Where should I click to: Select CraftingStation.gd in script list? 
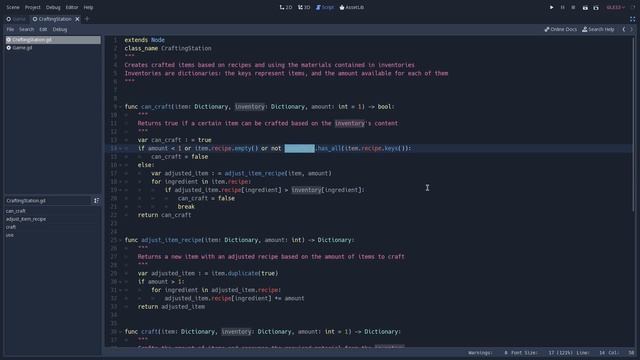click(x=53, y=40)
